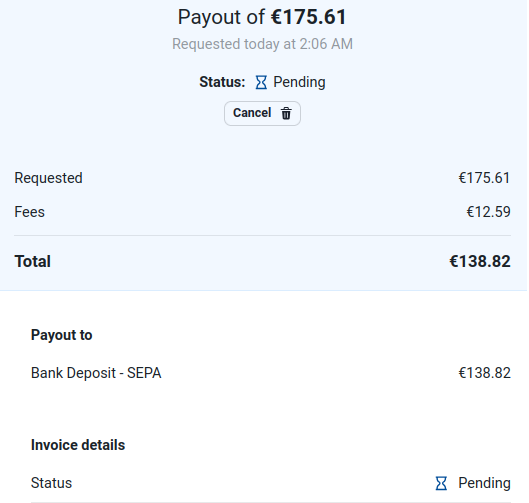Click the Bank Deposit - SEPA entry

pyautogui.click(x=96, y=373)
